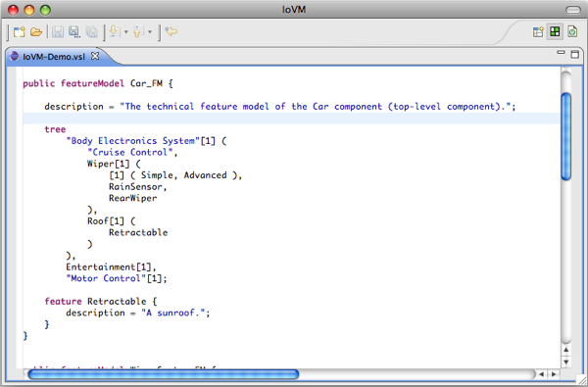Click the "RearWiper" entry

coord(133,198)
